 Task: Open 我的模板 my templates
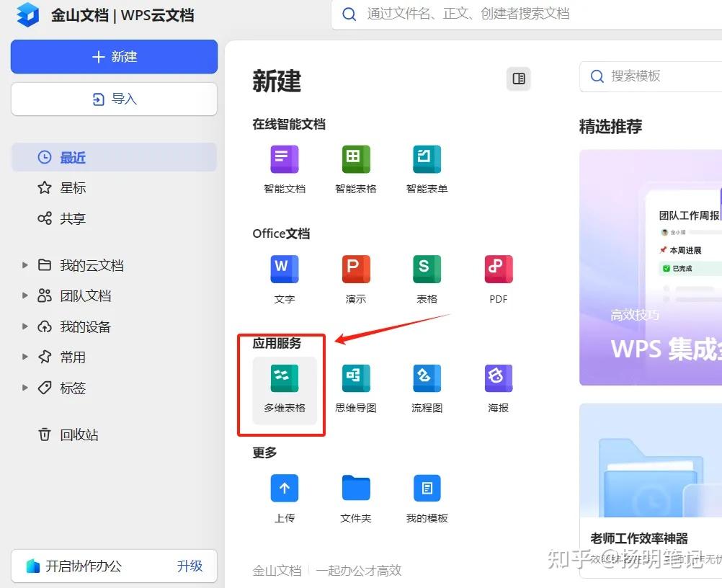[426, 487]
